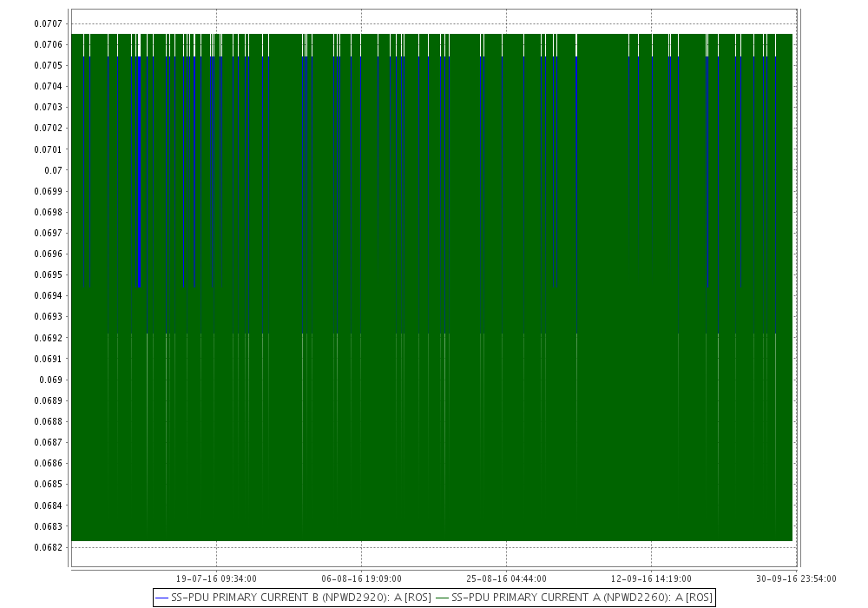Screen dimensions: 868x608
Task: Click the 0.0686 y-axis label
Action: [48, 464]
